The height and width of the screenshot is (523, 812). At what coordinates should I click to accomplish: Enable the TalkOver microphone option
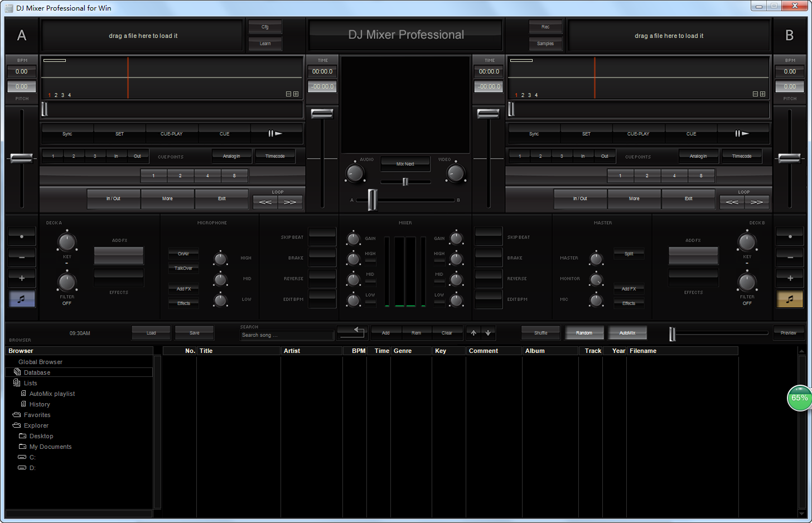coord(183,268)
